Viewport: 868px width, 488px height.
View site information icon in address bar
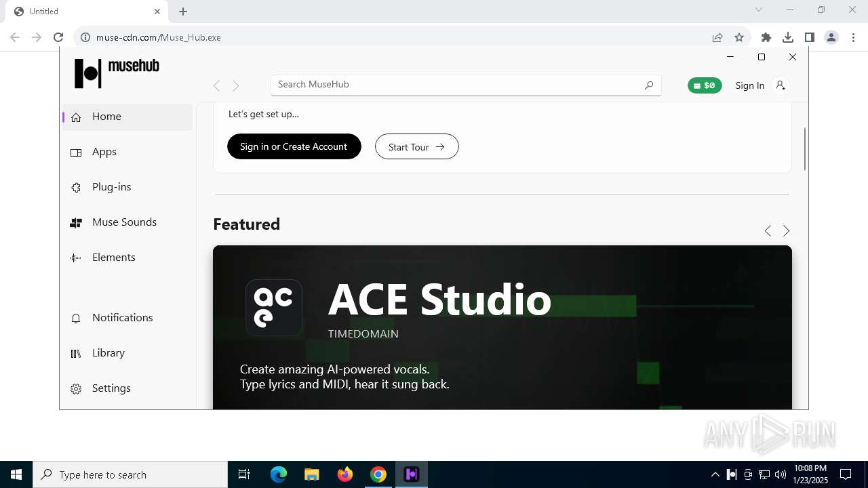coord(85,37)
